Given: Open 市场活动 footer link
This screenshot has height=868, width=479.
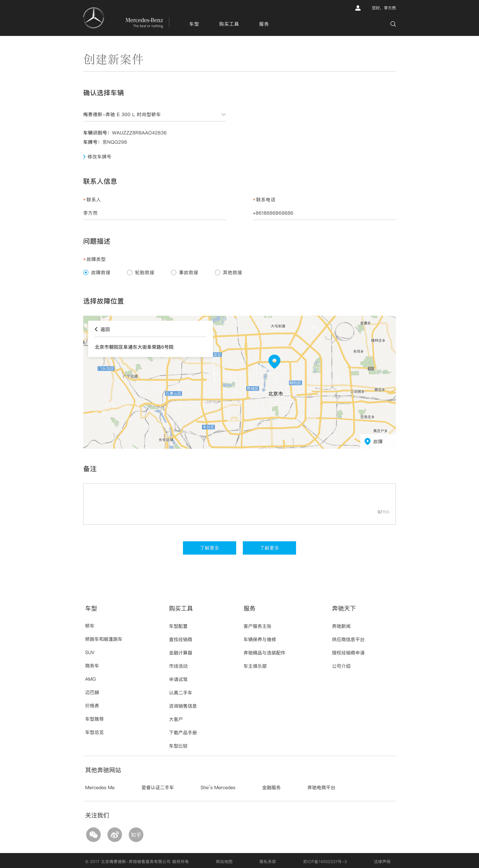Looking at the screenshot, I should [178, 666].
